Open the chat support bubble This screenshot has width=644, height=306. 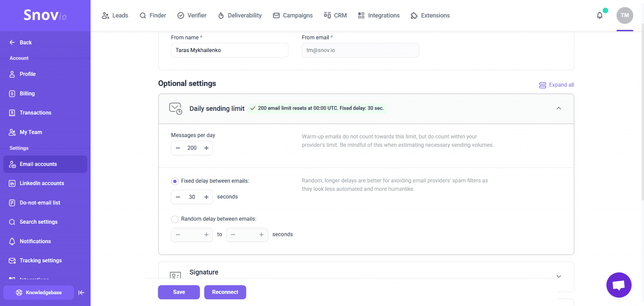(619, 285)
